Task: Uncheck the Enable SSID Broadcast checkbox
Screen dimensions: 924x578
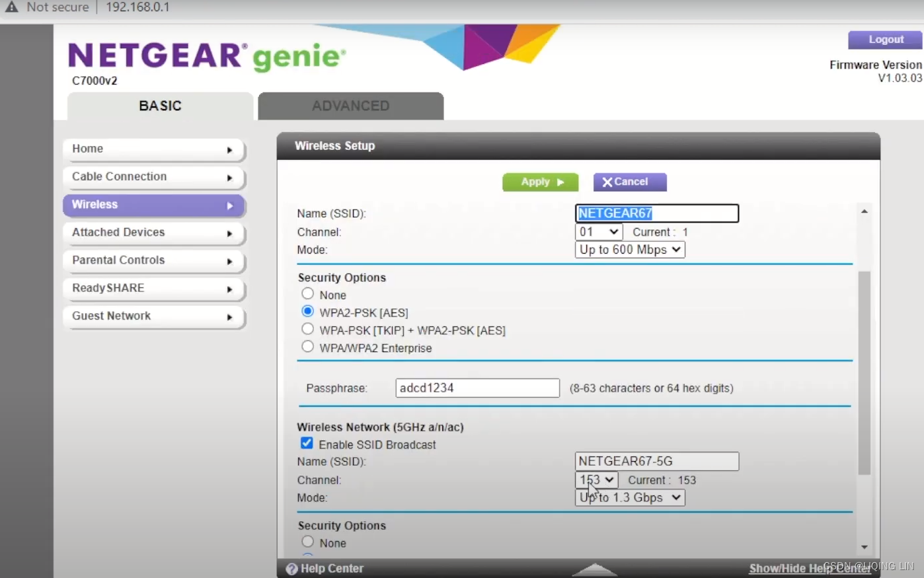Action: (x=307, y=443)
